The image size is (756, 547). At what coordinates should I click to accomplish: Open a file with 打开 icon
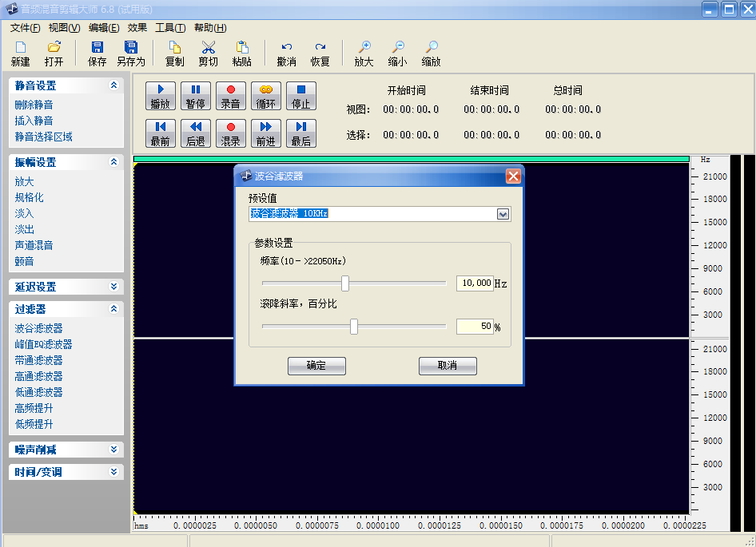click(54, 48)
